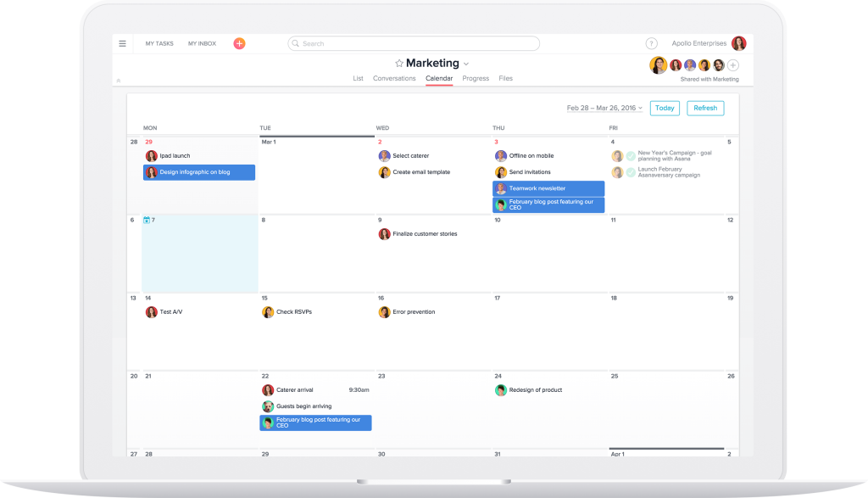868x498 pixels.
Task: Open the large project owner avatar
Action: 658,65
